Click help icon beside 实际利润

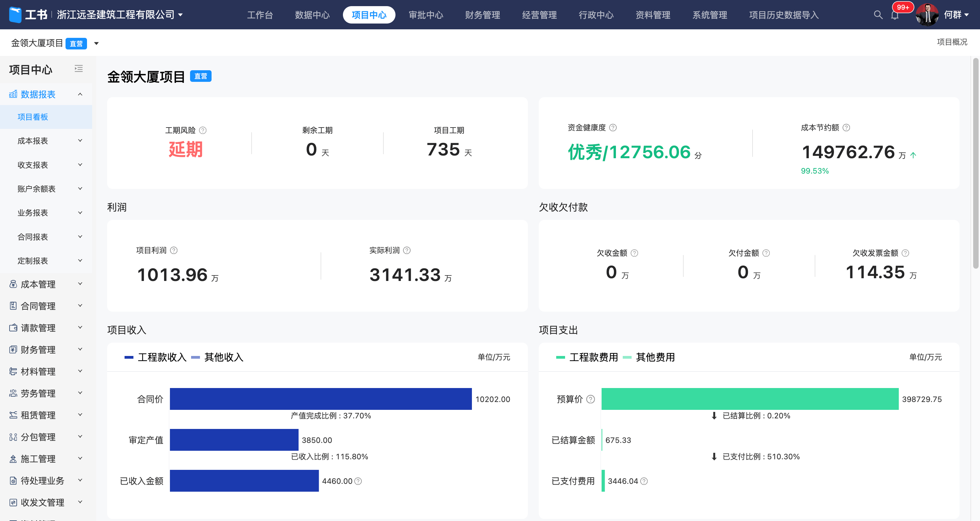point(407,250)
